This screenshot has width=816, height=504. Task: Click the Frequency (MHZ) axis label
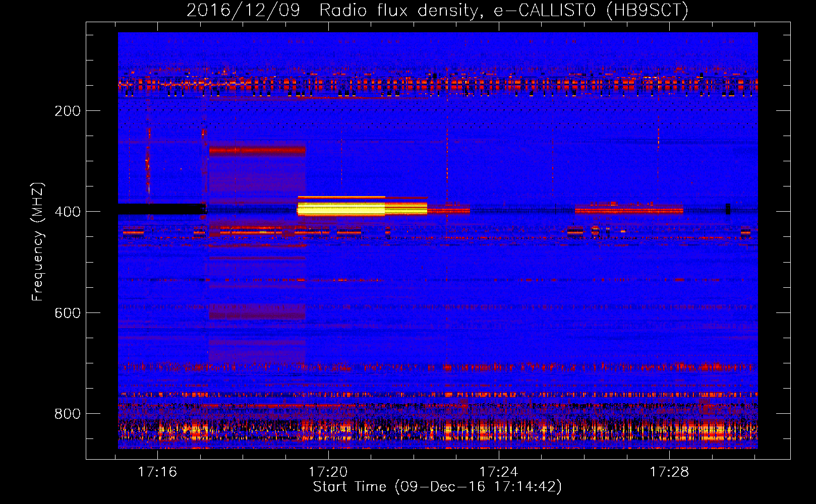[38, 241]
